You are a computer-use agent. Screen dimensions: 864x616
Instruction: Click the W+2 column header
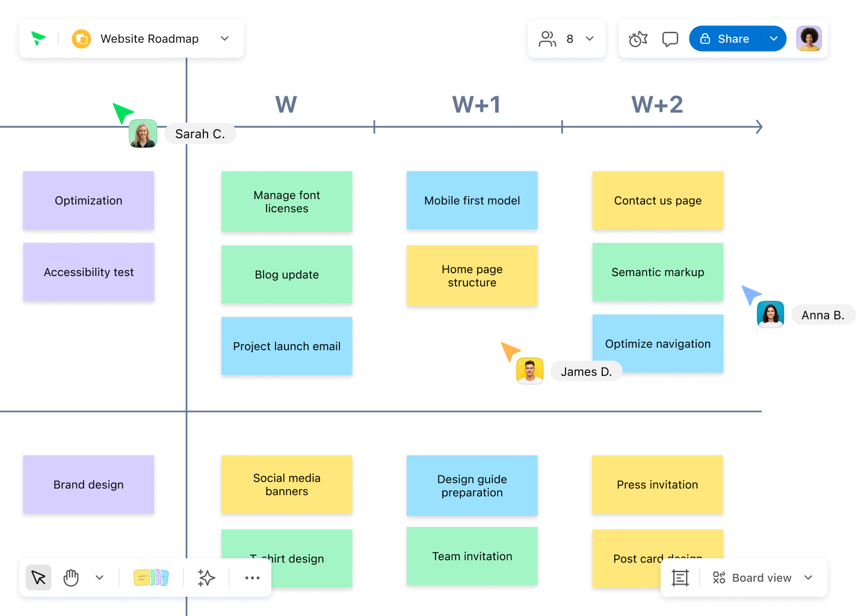pyautogui.click(x=657, y=105)
